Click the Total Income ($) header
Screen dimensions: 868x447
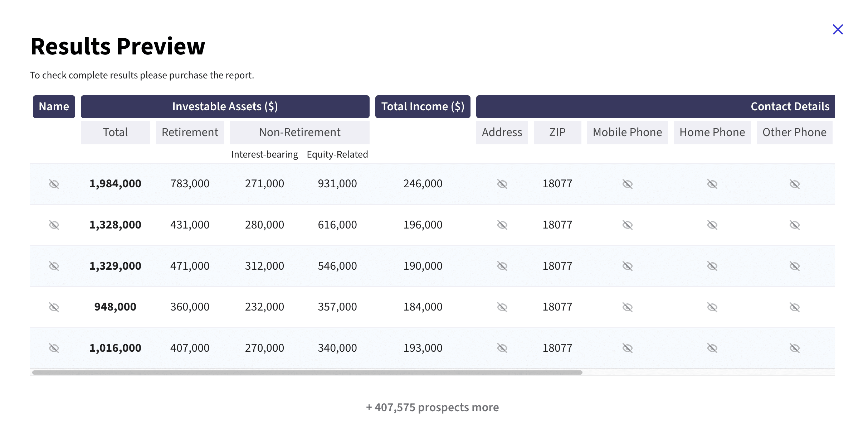pos(423,107)
